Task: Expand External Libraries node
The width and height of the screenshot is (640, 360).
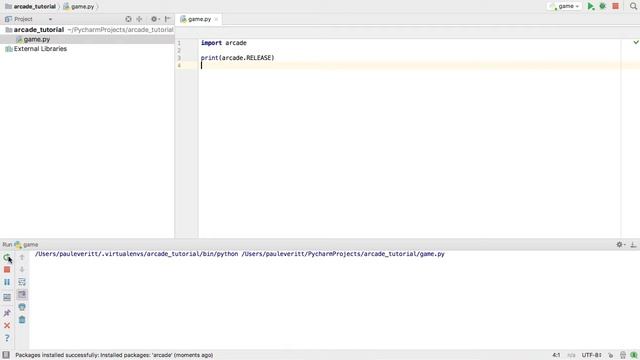Action: [36, 49]
